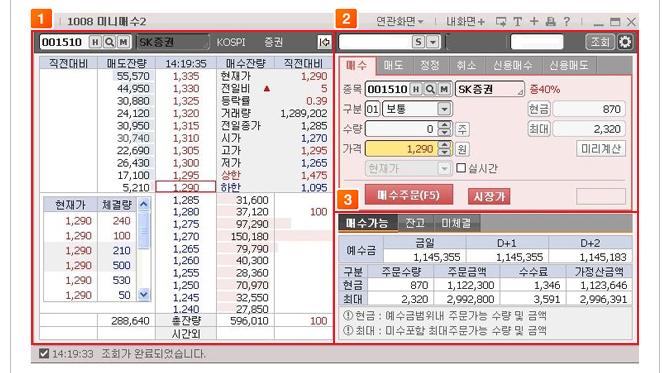Adjust the 수량 quantity stepper arrows

[445, 129]
